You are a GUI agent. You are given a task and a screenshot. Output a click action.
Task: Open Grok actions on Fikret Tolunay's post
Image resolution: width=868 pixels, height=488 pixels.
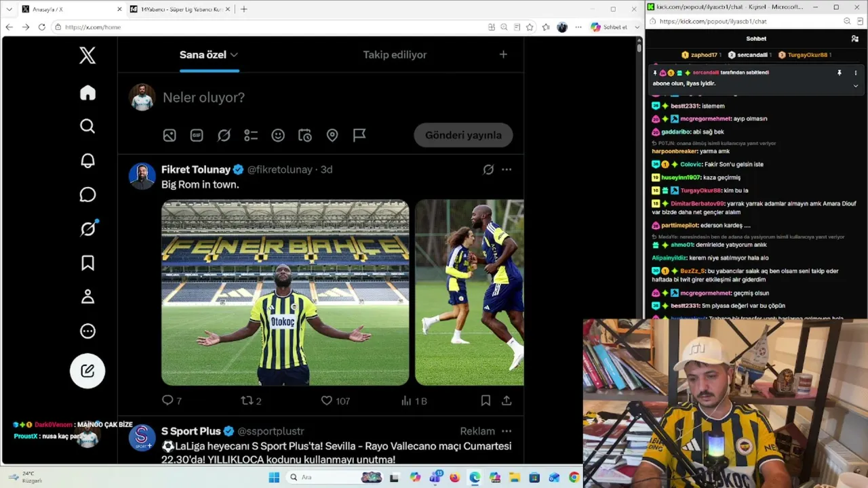click(488, 169)
